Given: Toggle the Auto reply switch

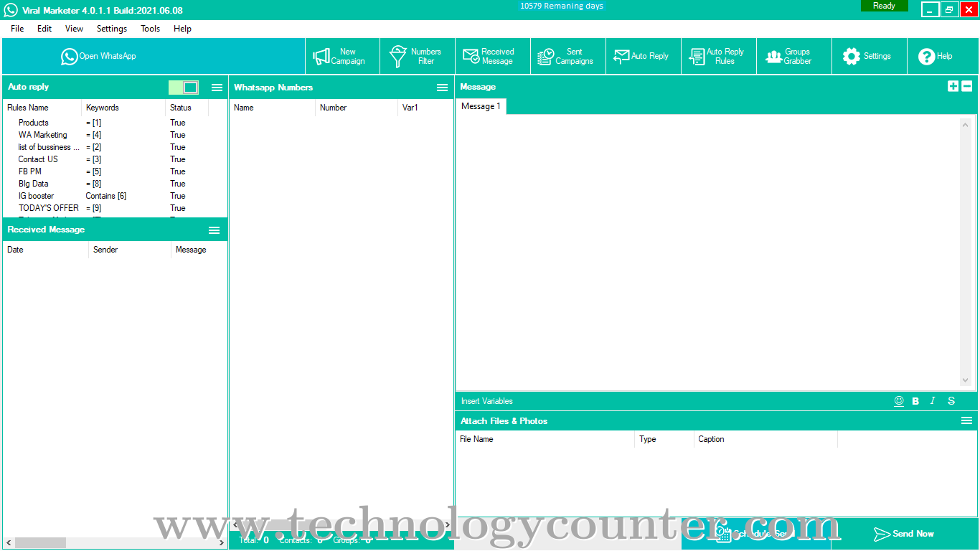Looking at the screenshot, I should 184,88.
